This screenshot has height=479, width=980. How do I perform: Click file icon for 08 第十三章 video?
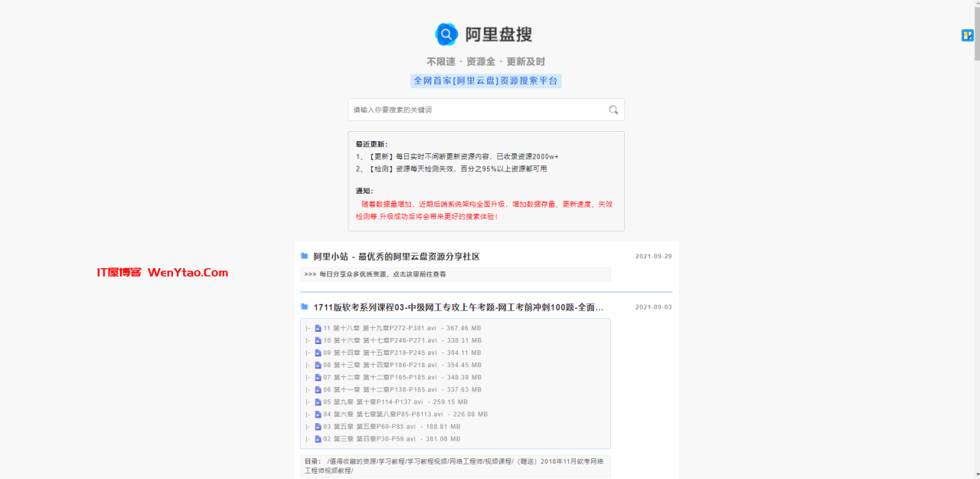tap(318, 365)
